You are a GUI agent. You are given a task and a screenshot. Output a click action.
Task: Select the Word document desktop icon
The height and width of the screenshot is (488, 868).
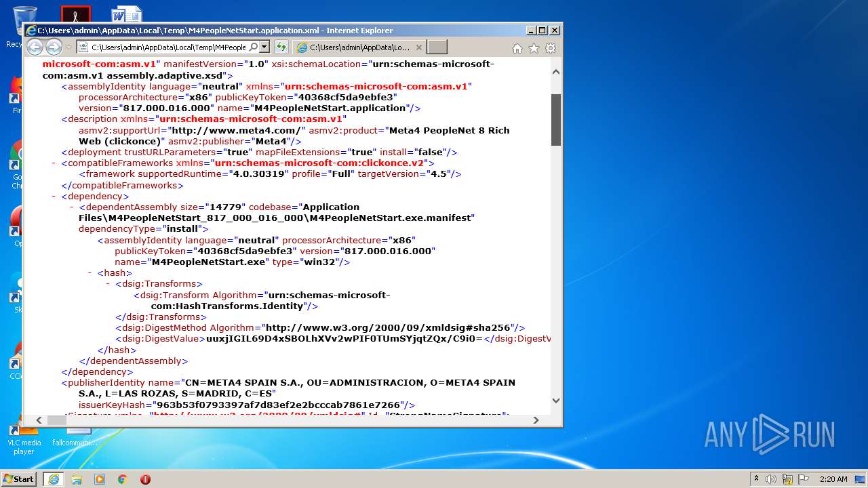126,14
